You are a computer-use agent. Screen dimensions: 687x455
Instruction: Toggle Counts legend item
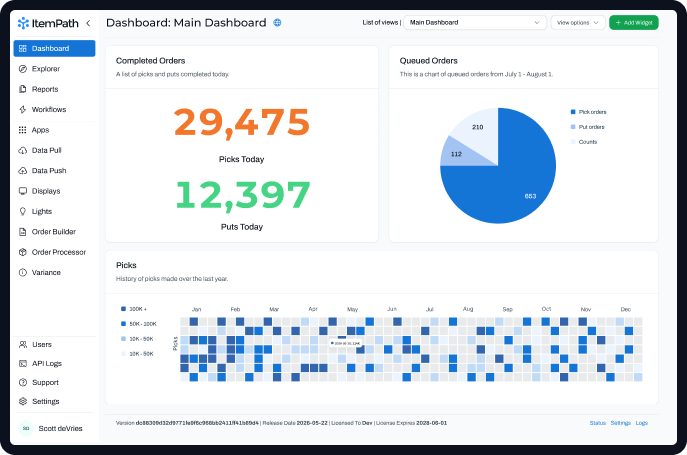tap(584, 142)
